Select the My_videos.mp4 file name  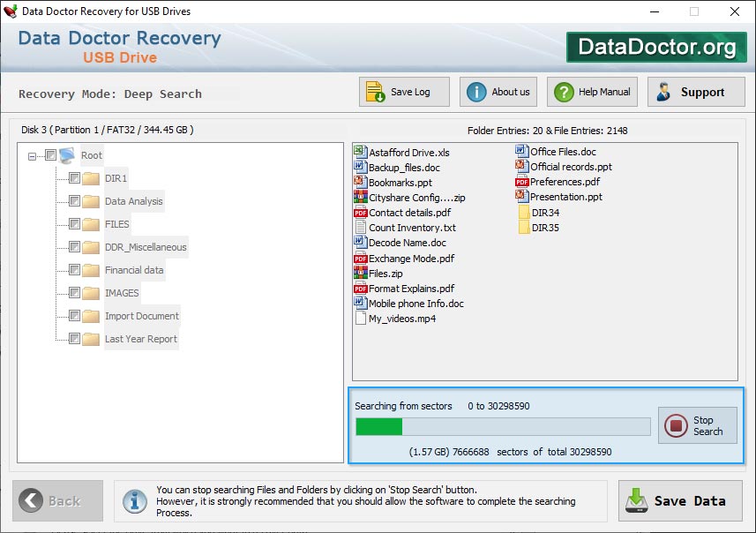402,319
